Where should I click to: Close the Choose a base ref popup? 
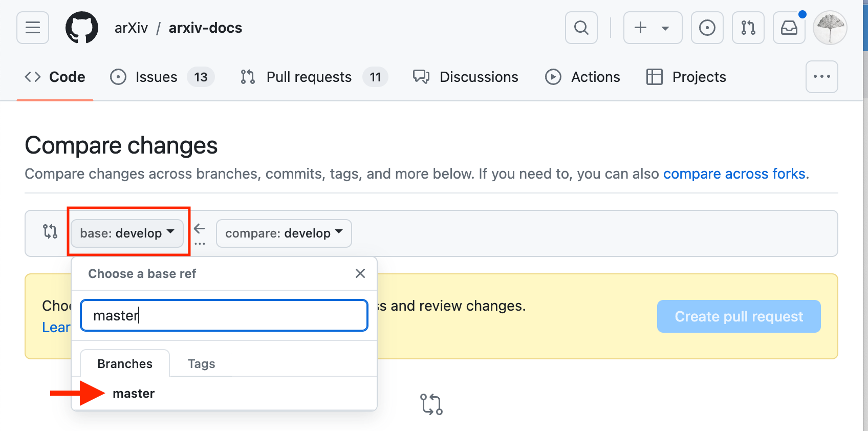tap(360, 274)
